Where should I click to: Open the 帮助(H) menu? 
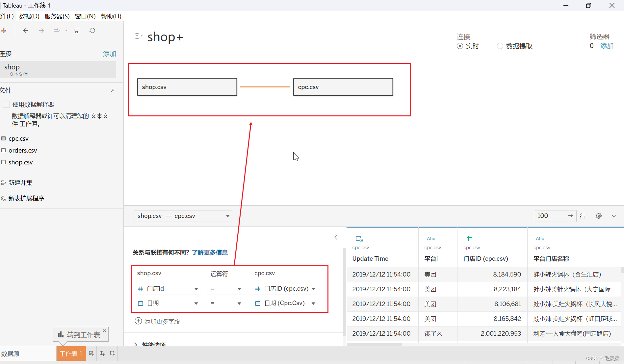point(111,16)
